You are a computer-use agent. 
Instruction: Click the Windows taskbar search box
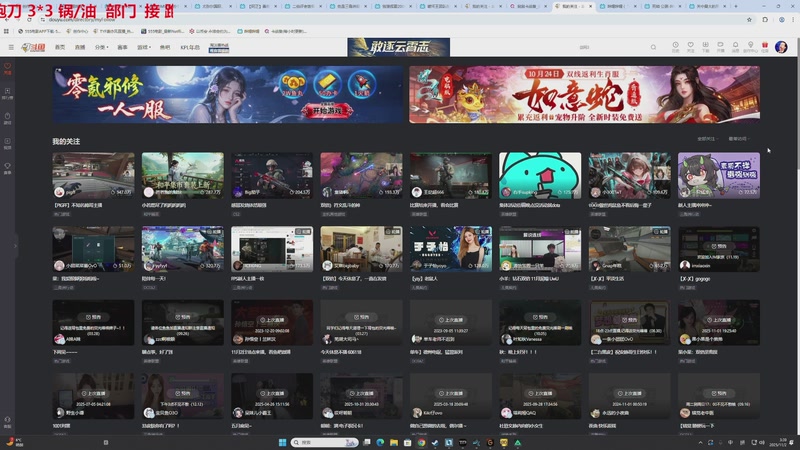coord(324,442)
